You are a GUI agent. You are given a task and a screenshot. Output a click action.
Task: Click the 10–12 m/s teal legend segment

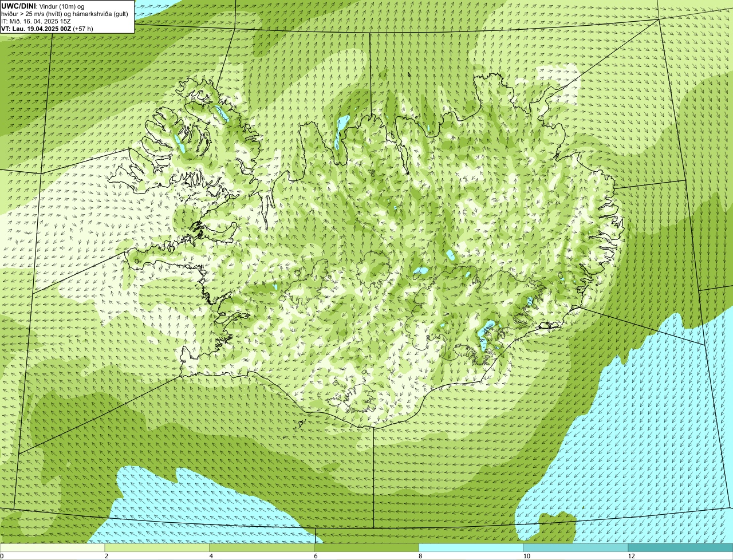click(x=576, y=548)
